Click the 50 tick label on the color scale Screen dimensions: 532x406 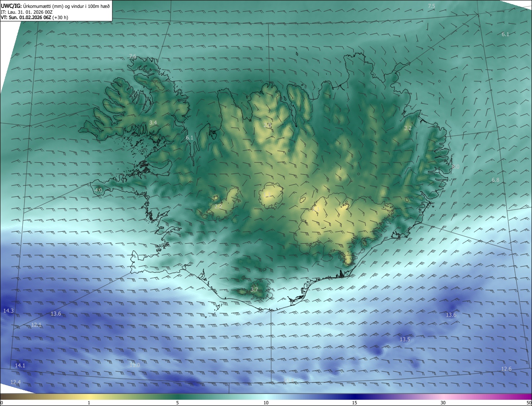pos(529,403)
